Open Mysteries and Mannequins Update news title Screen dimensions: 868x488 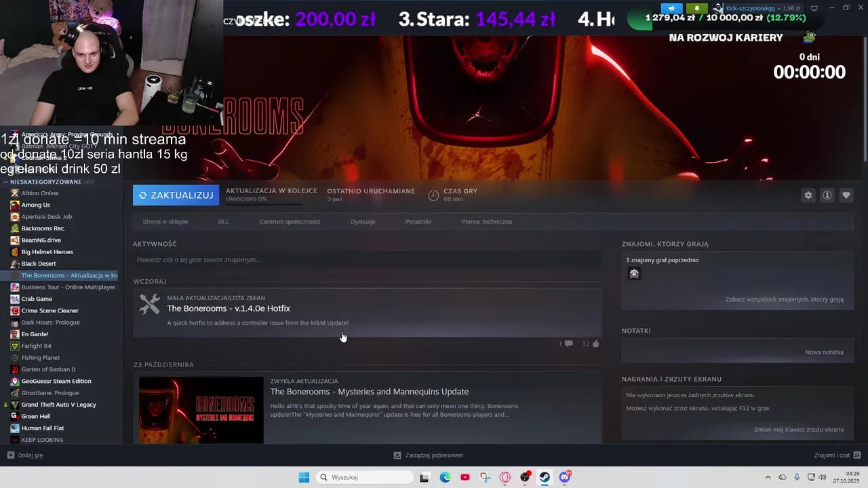click(370, 392)
